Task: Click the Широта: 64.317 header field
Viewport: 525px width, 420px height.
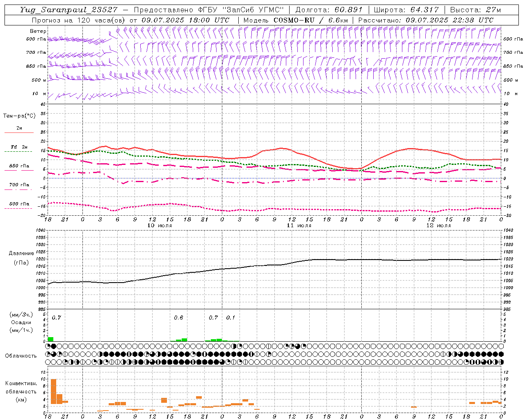Action: [406, 10]
